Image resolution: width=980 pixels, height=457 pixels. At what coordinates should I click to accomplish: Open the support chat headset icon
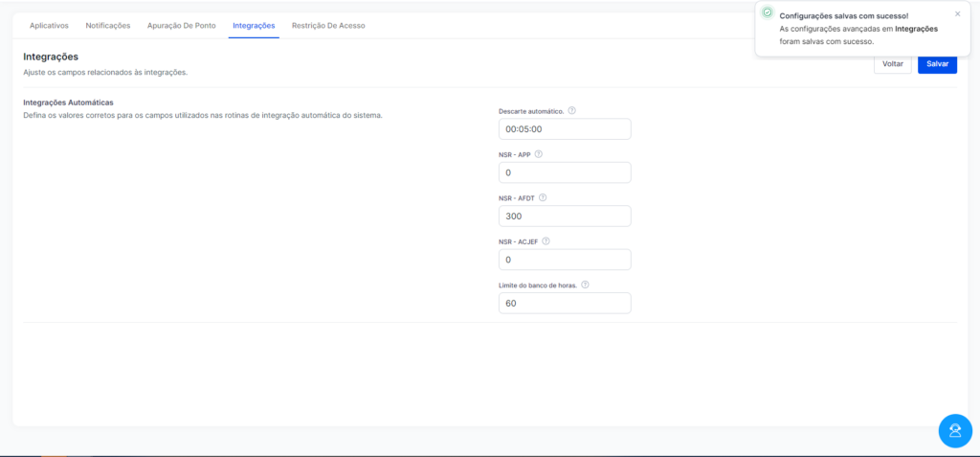[955, 431]
